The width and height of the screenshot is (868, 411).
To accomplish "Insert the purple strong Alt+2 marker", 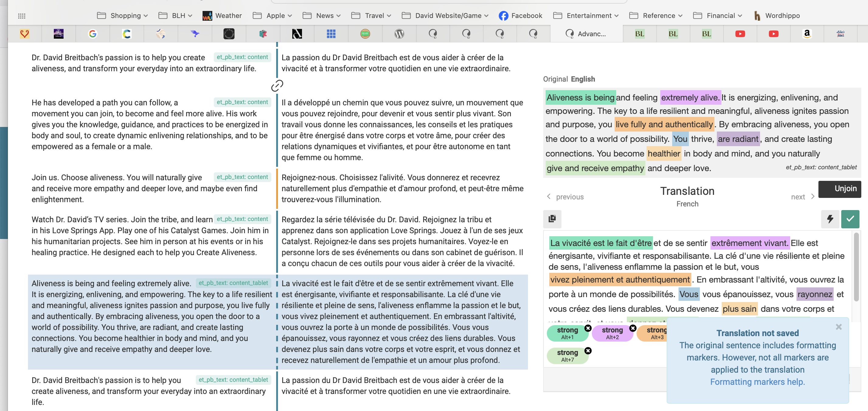I will click(x=612, y=333).
